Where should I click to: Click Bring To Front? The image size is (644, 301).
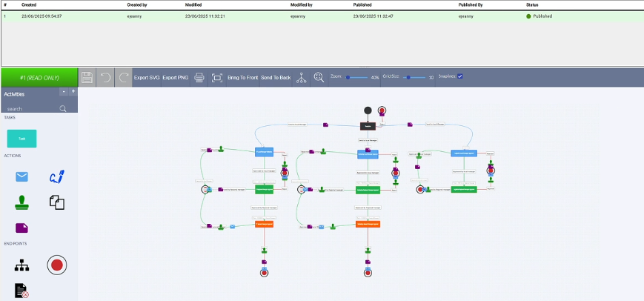pyautogui.click(x=243, y=77)
